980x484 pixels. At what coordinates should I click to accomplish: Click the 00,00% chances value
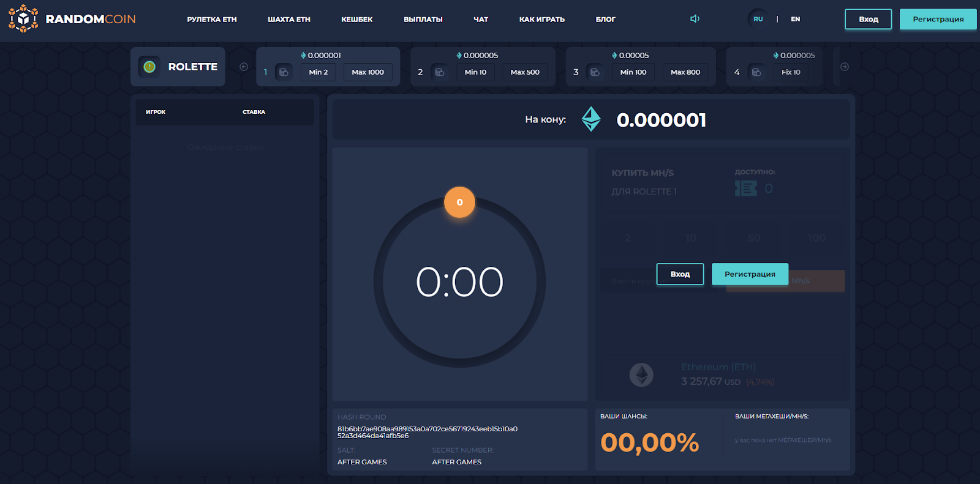click(650, 442)
